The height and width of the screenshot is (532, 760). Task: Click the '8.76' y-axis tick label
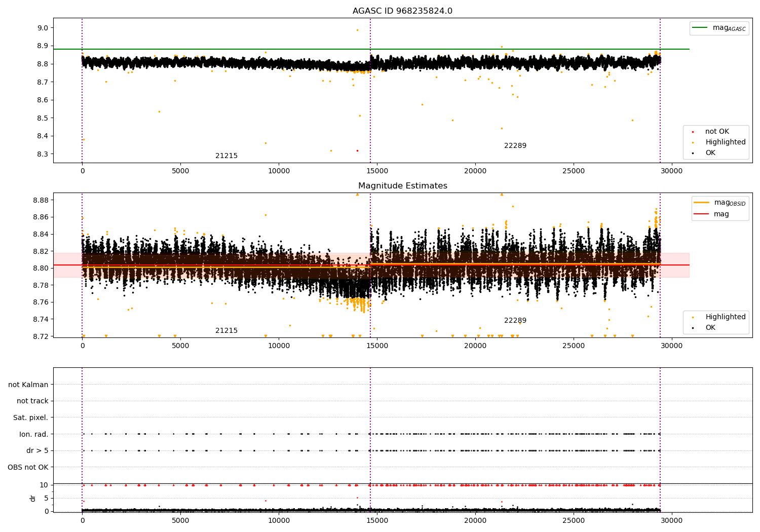pyautogui.click(x=40, y=302)
